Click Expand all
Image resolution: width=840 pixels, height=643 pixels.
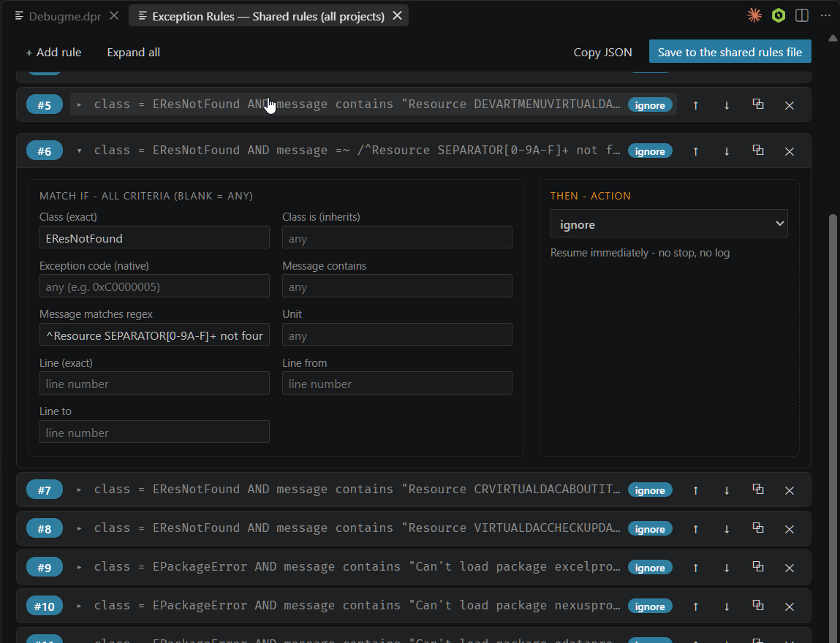coord(133,53)
